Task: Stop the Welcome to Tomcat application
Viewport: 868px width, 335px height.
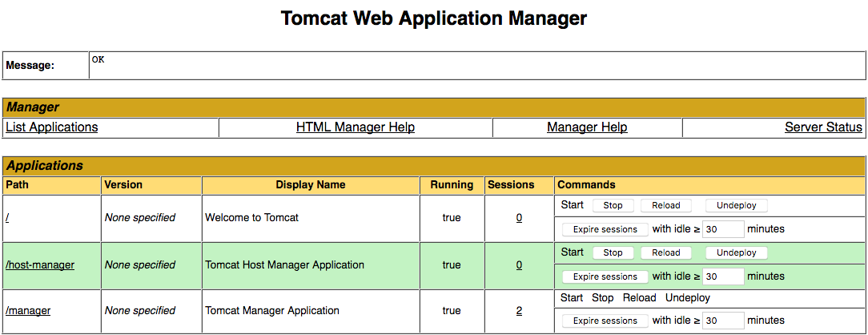Action: pyautogui.click(x=613, y=205)
